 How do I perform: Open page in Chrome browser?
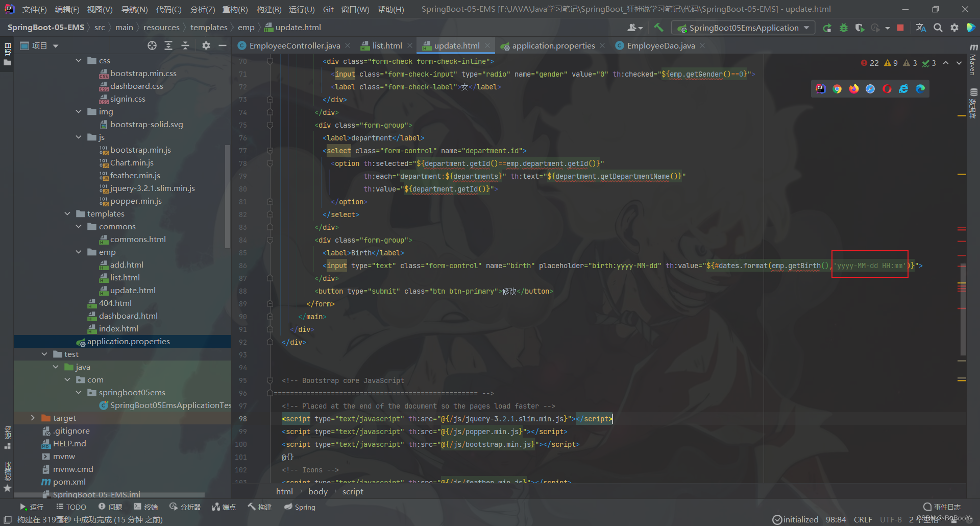[837, 89]
